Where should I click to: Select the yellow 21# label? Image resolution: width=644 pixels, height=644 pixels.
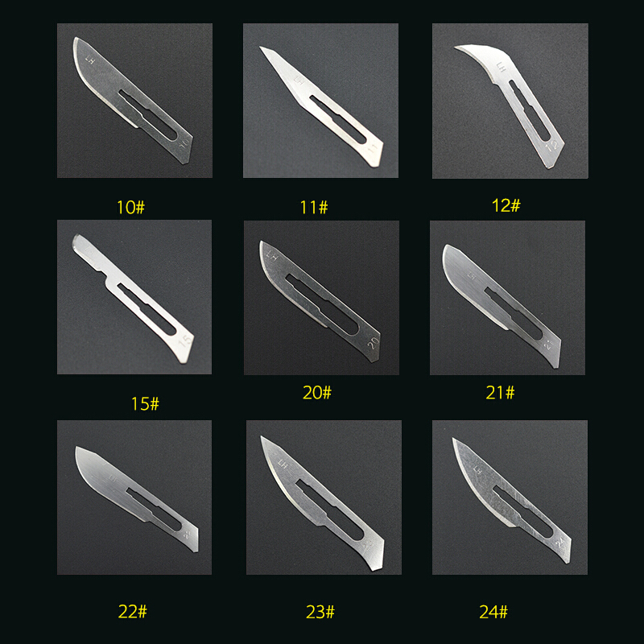[x=500, y=393]
